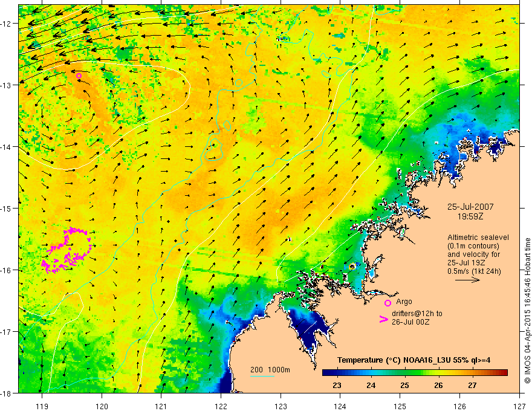Click the 'Altimetric sealevel' legend text
The height and width of the screenshot is (411, 532).
point(478,238)
